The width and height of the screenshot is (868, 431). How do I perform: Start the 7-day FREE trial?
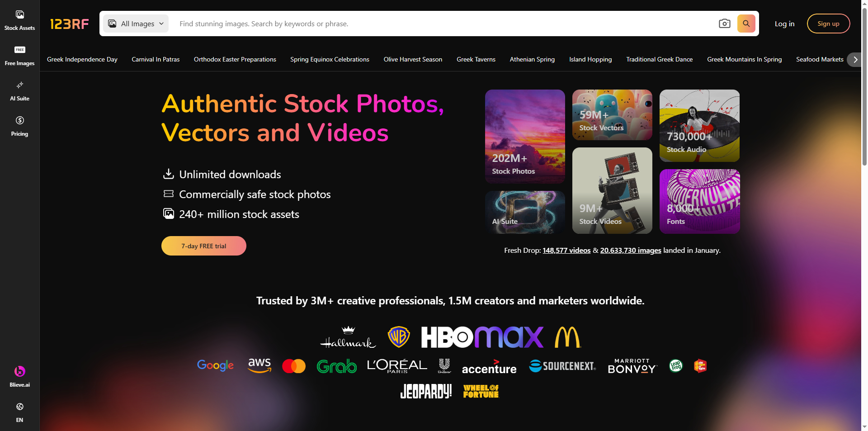[x=204, y=246]
